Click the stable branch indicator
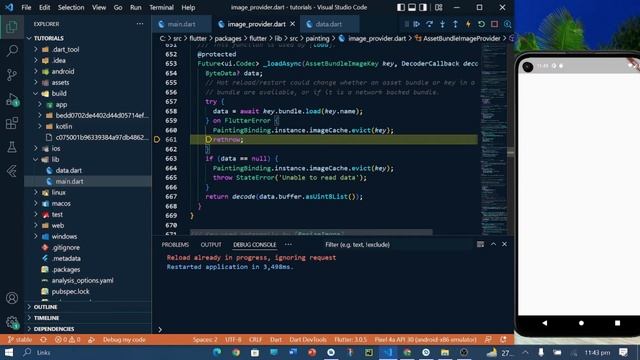 pyautogui.click(x=20, y=339)
